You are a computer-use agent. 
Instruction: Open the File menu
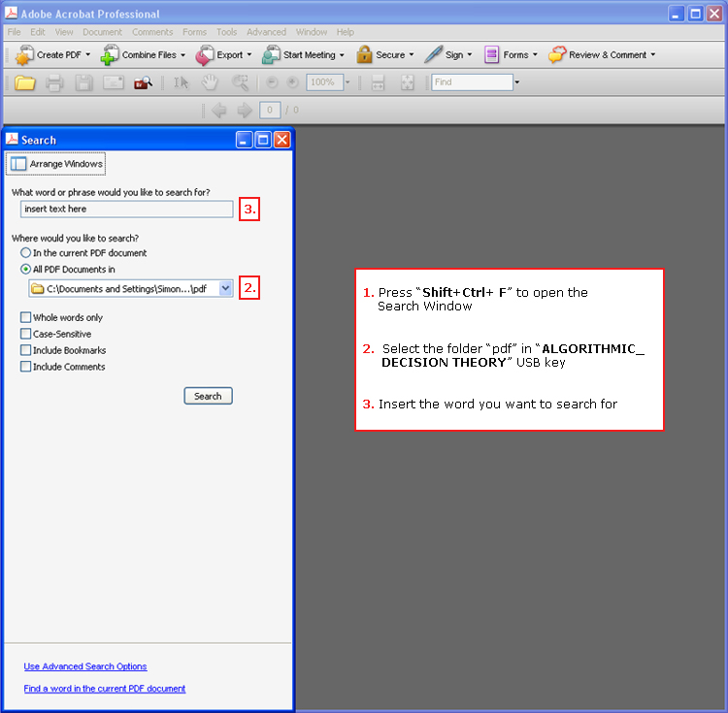tap(14, 32)
